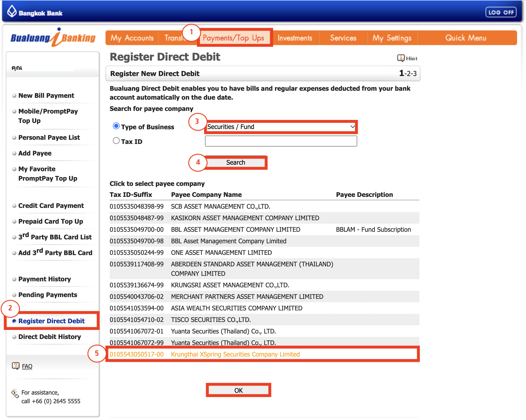
Task: Click the Bangkok Bank logo icon
Action: 12,12
